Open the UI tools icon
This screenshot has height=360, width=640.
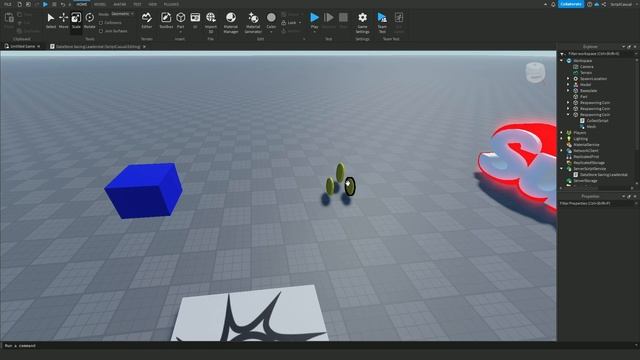[195, 17]
